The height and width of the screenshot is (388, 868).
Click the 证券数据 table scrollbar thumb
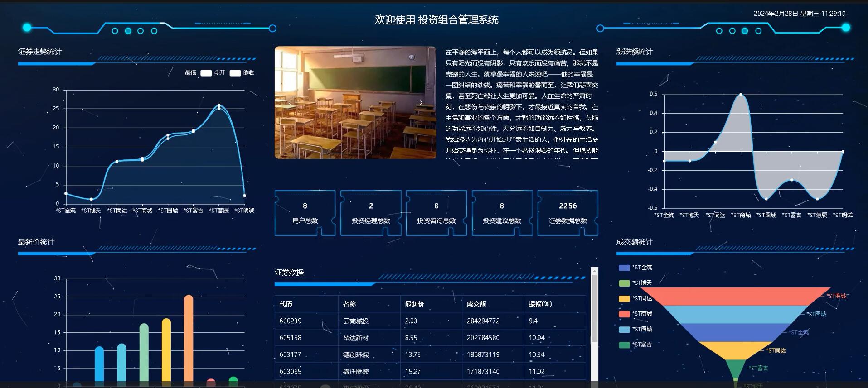pos(594,308)
